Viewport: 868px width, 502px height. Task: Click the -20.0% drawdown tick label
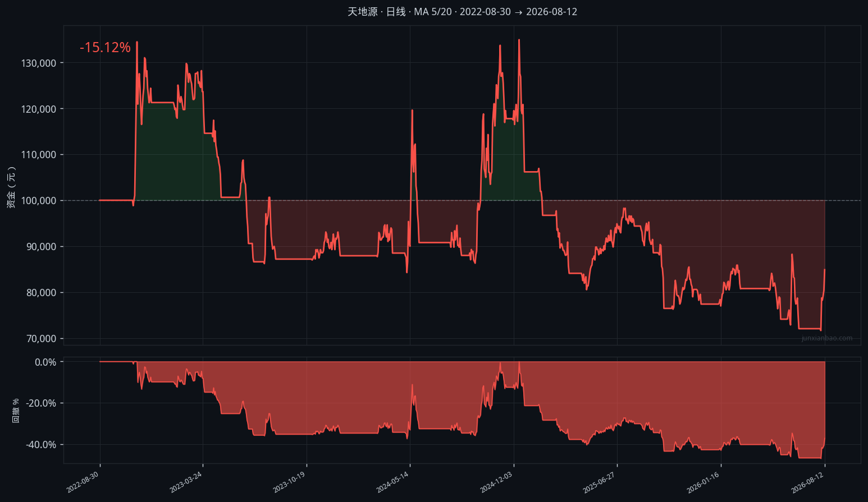[41, 403]
